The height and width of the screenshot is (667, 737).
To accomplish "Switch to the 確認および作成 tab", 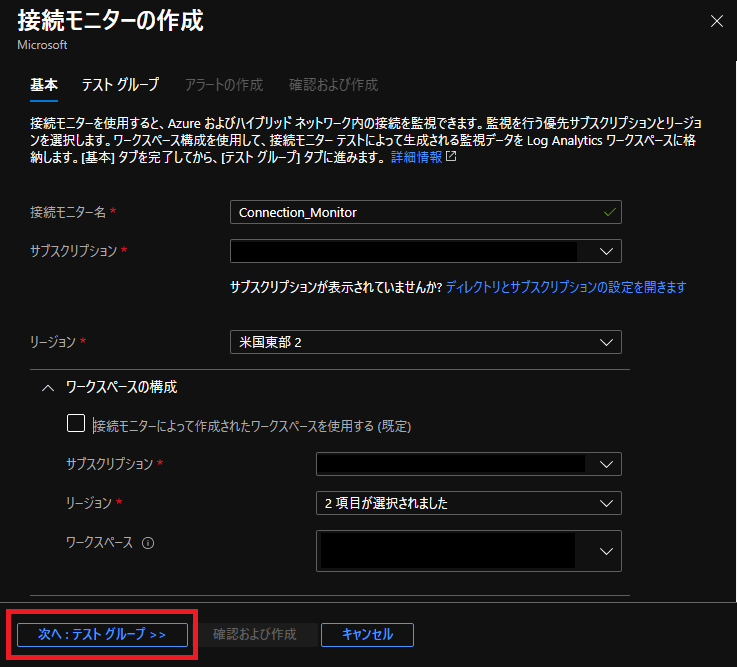I will (333, 85).
